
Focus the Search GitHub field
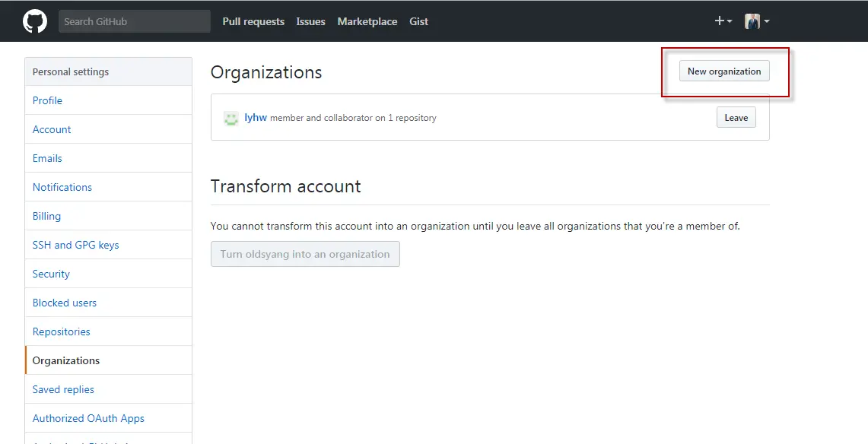pyautogui.click(x=135, y=21)
